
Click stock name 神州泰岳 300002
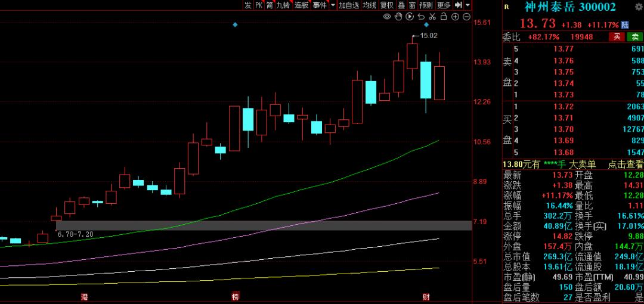coord(570,7)
